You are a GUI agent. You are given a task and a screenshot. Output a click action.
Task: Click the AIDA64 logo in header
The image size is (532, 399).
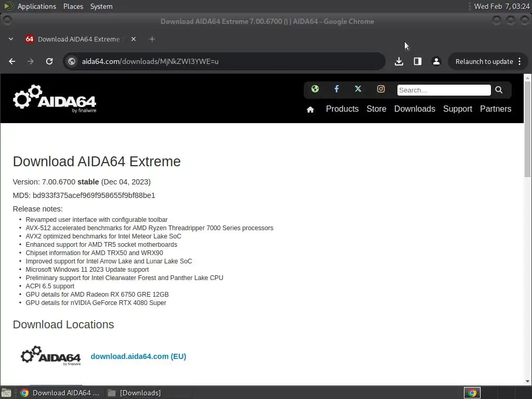point(55,99)
